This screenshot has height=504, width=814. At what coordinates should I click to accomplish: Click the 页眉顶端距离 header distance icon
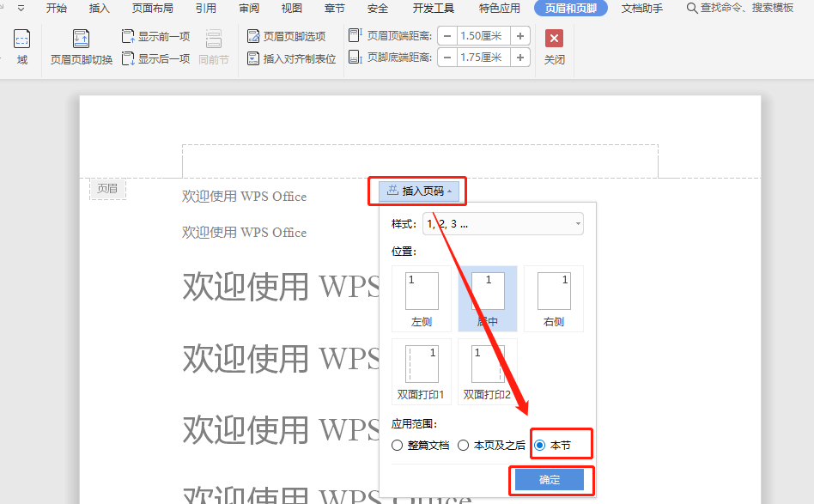click(x=355, y=35)
